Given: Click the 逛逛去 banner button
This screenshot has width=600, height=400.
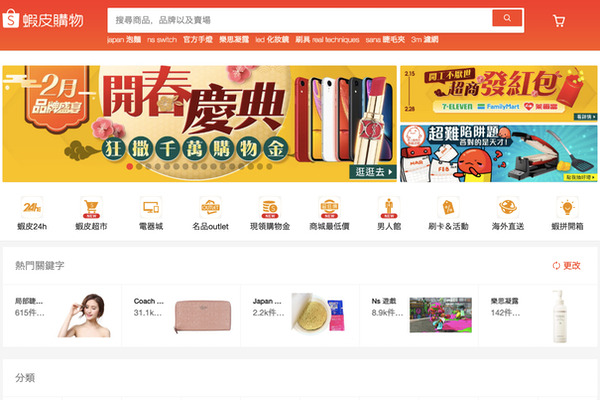Looking at the screenshot, I should (373, 172).
